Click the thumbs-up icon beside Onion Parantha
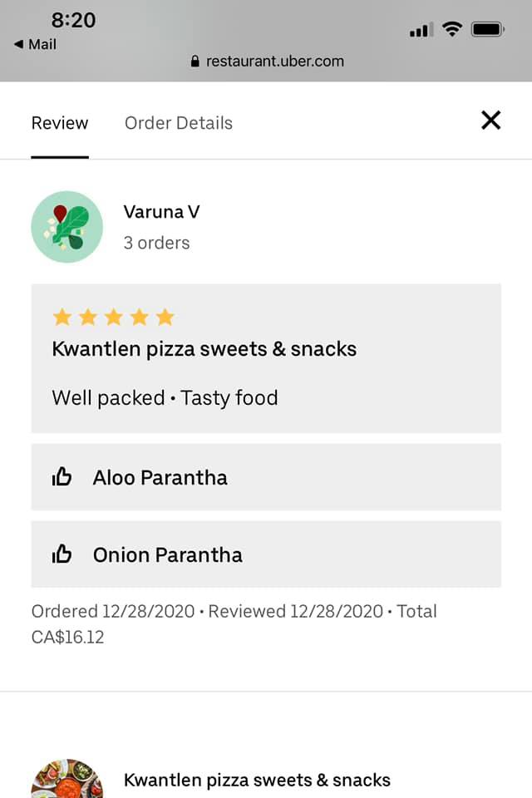532x798 pixels. [62, 554]
